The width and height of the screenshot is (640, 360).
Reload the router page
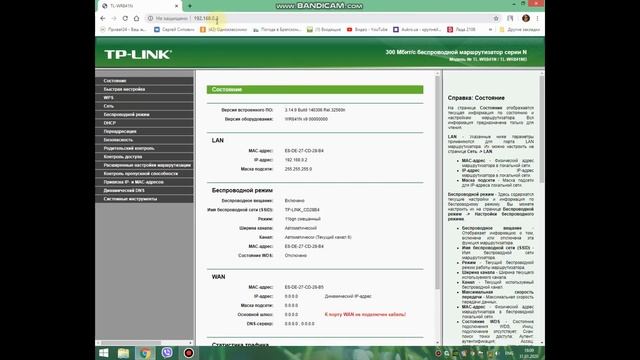pyautogui.click(x=125, y=18)
